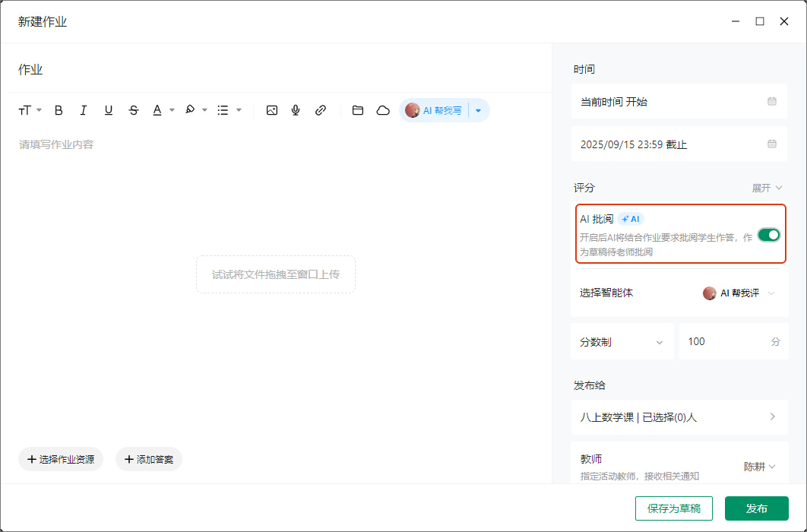This screenshot has width=807, height=532.
Task: Click the cloud drive icon
Action: (x=383, y=110)
